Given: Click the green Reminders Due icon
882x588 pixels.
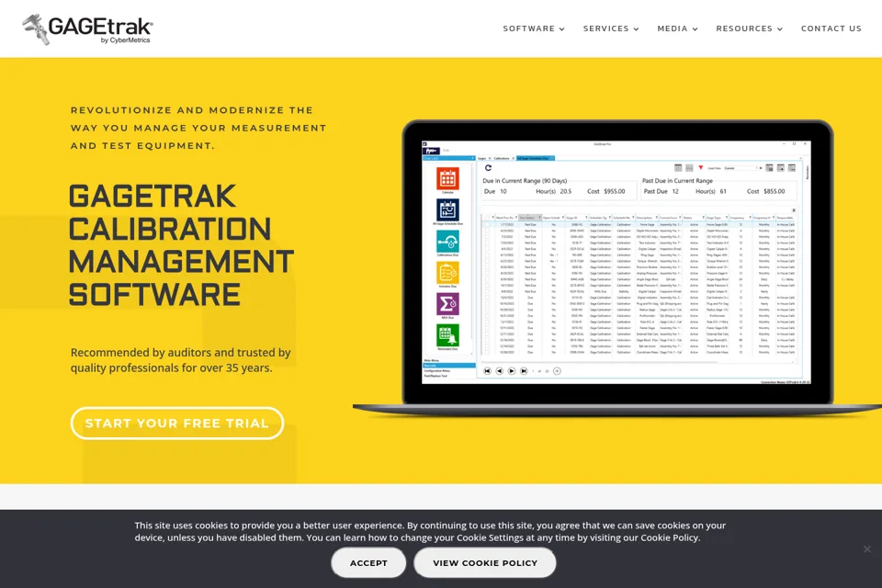Looking at the screenshot, I should (447, 335).
